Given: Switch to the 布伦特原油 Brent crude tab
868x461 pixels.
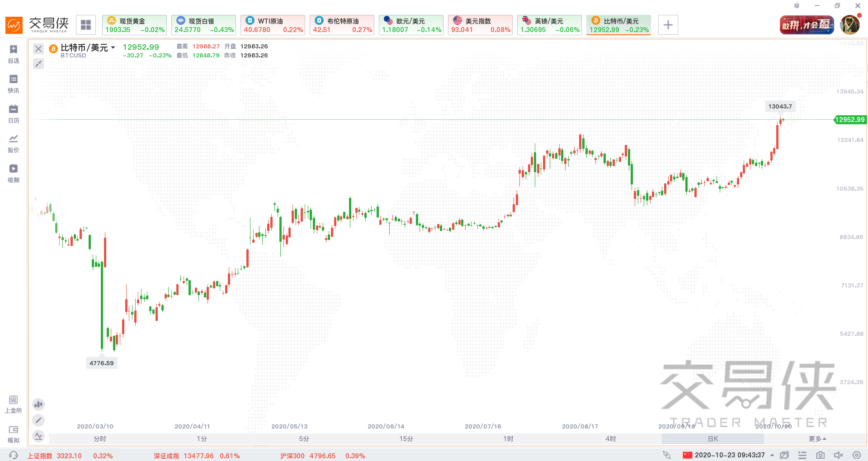Looking at the screenshot, I should click(342, 25).
